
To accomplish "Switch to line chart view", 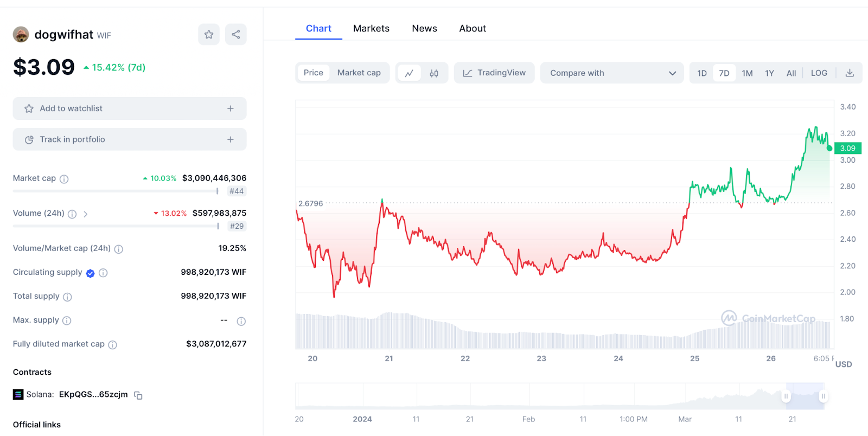I will [x=410, y=73].
